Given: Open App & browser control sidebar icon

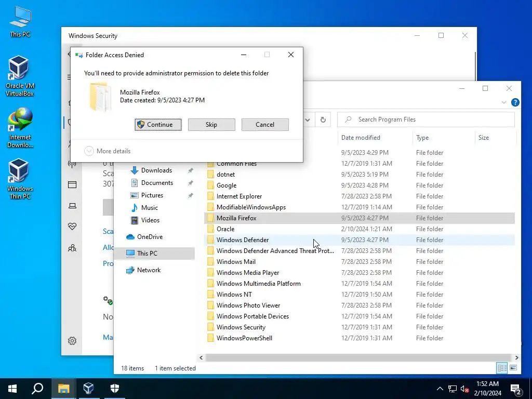Looking at the screenshot, I should 72,184.
